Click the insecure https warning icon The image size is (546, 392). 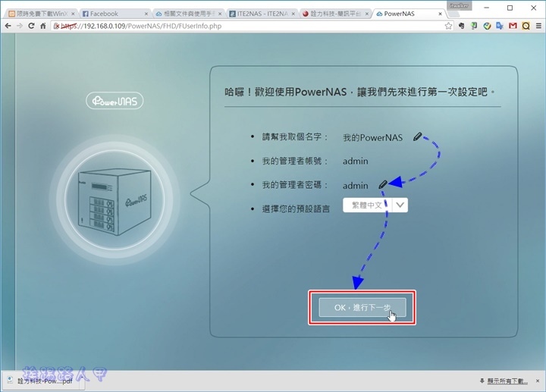click(56, 26)
